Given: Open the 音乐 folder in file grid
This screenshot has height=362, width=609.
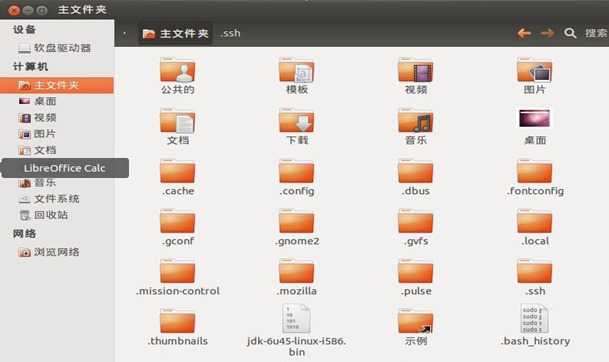Looking at the screenshot, I should (x=416, y=126).
